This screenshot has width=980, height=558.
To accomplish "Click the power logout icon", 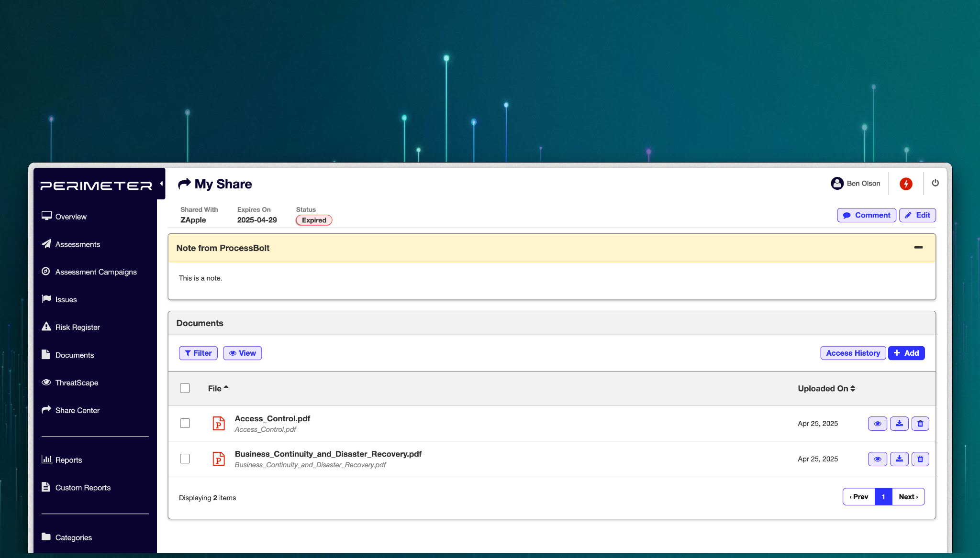I will 935,183.
